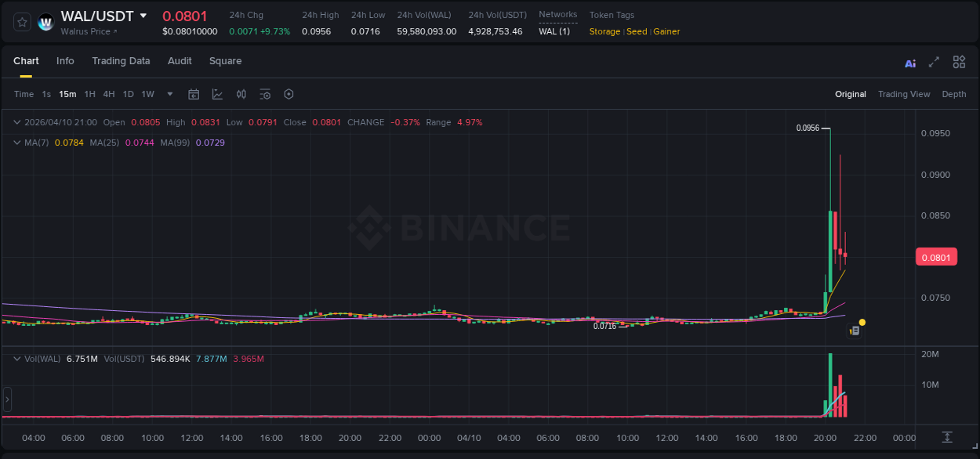Toggle the favorite star for WAL/USDT

21,22
